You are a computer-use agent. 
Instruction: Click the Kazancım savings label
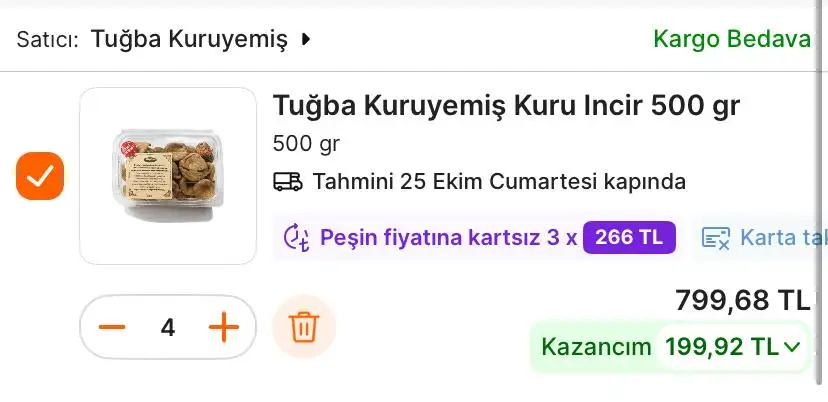coord(596,347)
